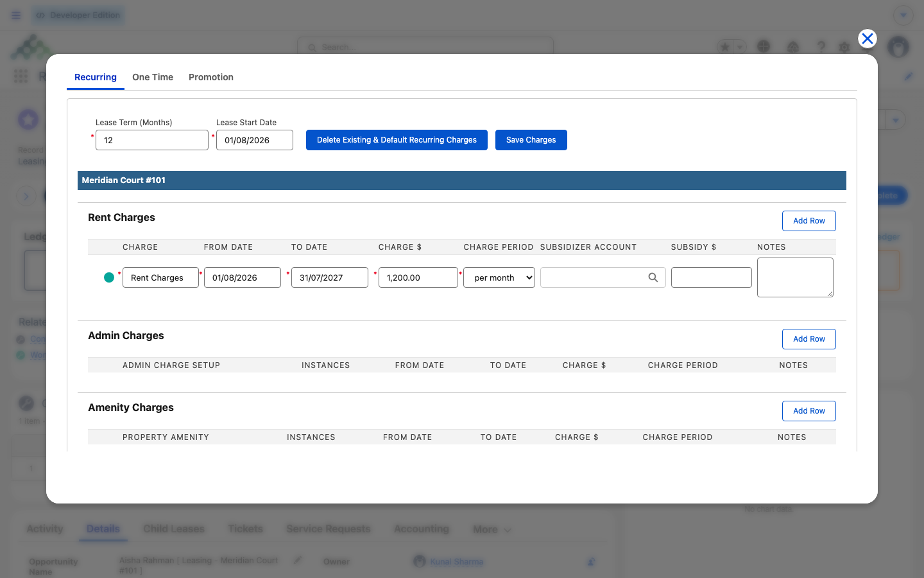Click the top-right circular dropdown button
Image resolution: width=924 pixels, height=578 pixels.
(903, 15)
